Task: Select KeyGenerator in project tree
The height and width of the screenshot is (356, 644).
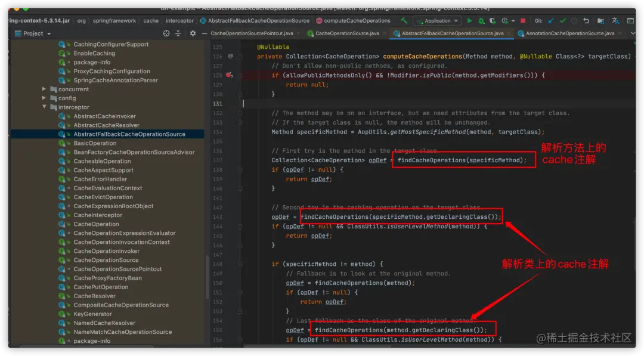Action: [x=92, y=314]
